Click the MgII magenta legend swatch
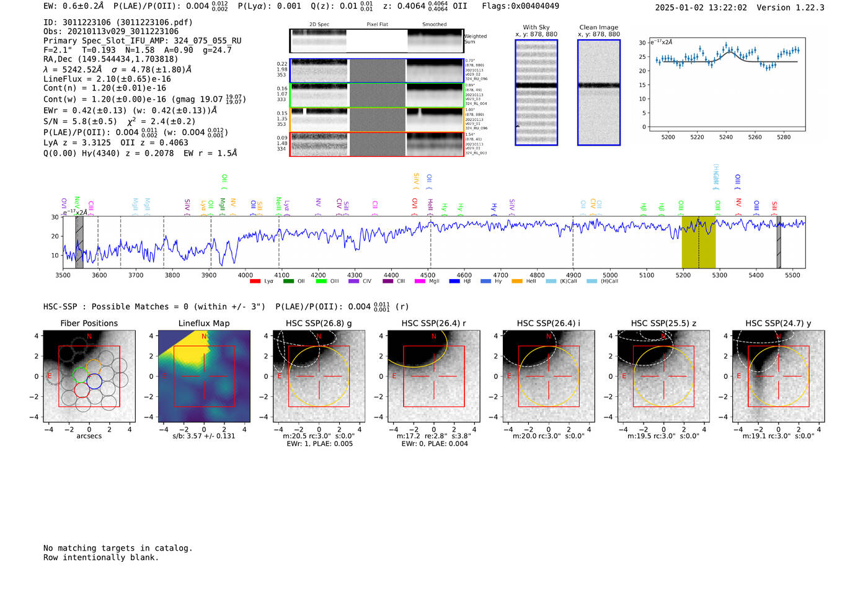This screenshot has width=868, height=591. 420,282
